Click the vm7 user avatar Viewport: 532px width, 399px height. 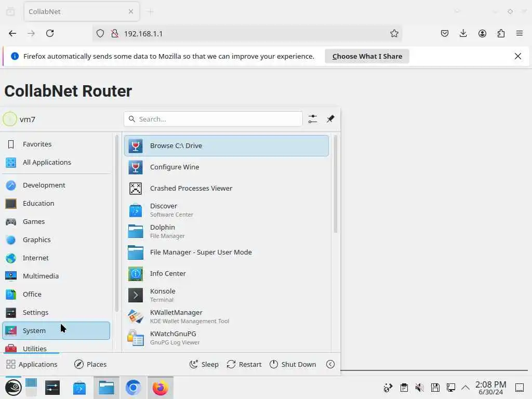pyautogui.click(x=10, y=119)
